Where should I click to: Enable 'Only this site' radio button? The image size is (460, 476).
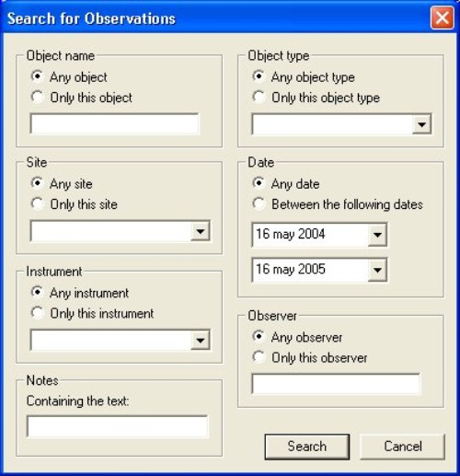(37, 204)
